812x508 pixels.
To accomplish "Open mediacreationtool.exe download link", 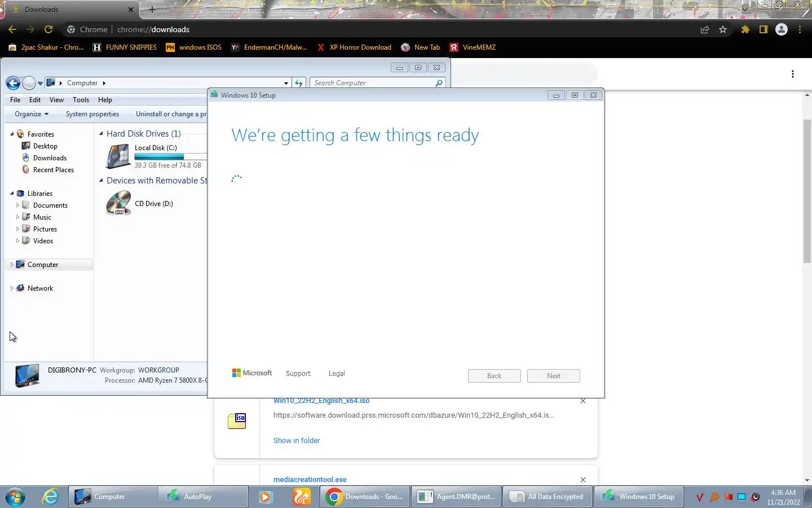I will tap(310, 480).
